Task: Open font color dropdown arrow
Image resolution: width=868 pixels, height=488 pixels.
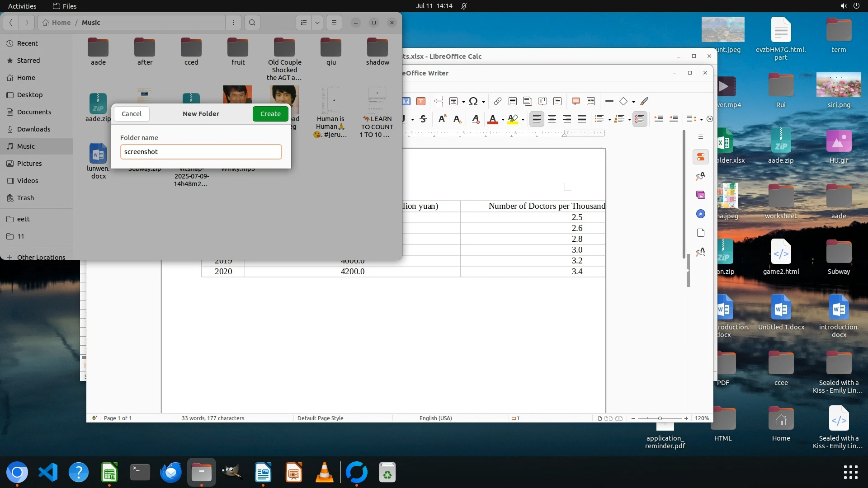Action: (503, 119)
